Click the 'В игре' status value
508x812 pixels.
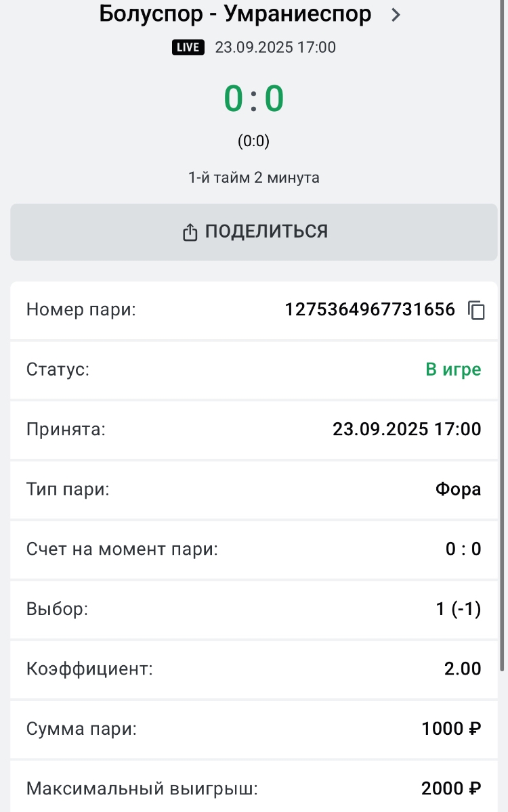pyautogui.click(x=453, y=369)
